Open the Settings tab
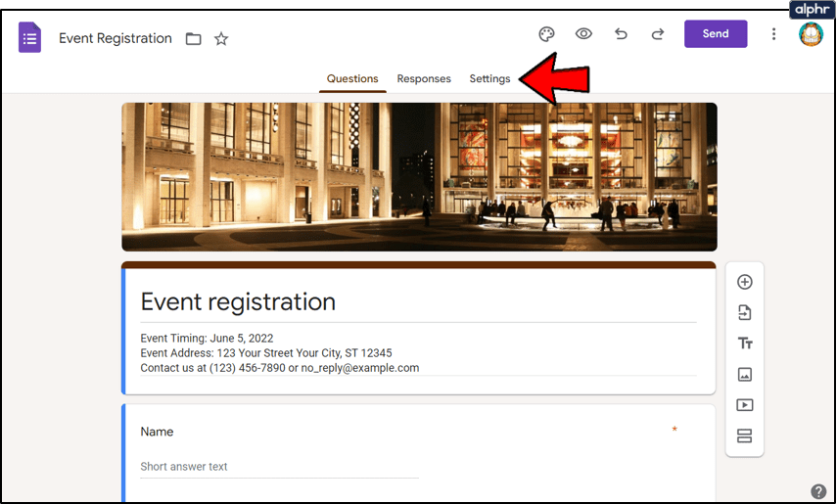The image size is (837, 504). pyautogui.click(x=489, y=79)
